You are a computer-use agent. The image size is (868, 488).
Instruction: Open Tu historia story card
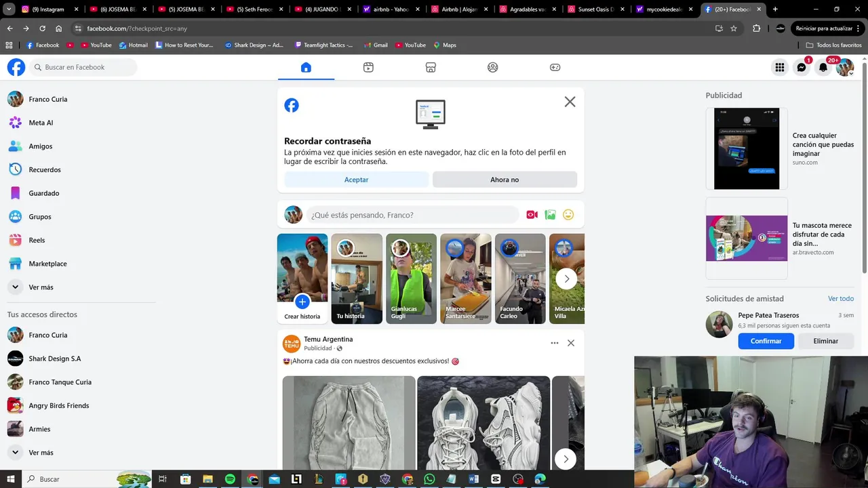click(357, 279)
